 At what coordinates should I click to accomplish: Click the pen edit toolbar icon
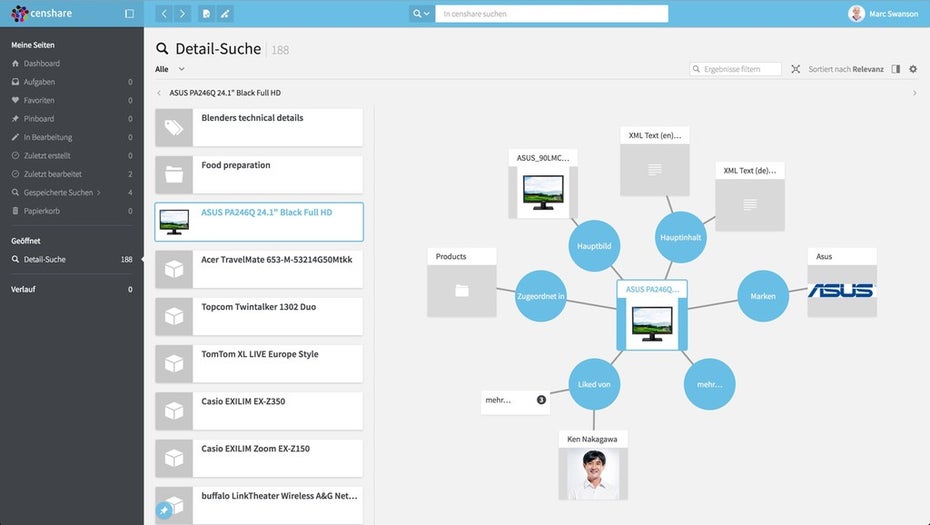tap(225, 14)
